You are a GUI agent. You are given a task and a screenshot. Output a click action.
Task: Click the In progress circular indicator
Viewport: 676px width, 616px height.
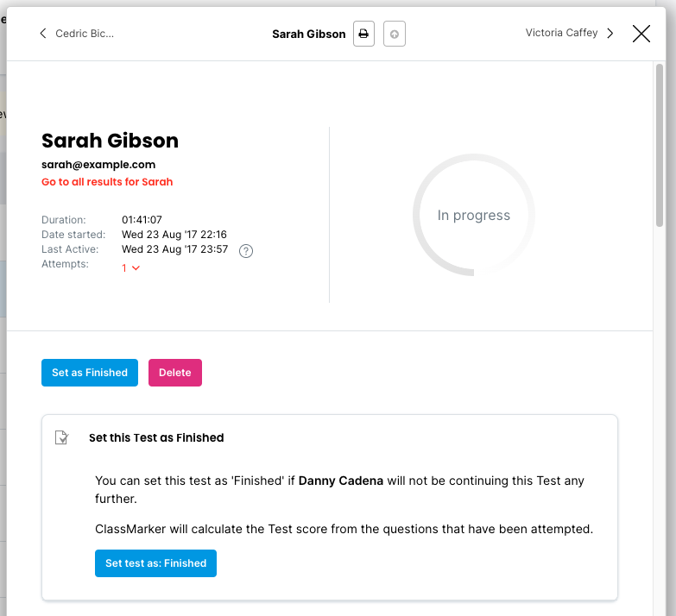point(473,216)
